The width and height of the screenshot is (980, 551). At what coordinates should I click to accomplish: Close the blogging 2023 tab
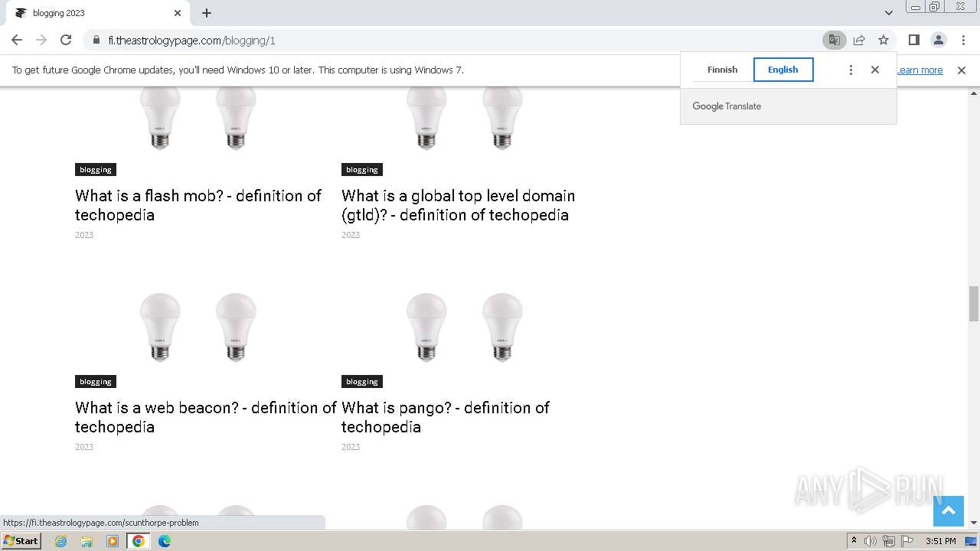click(178, 13)
